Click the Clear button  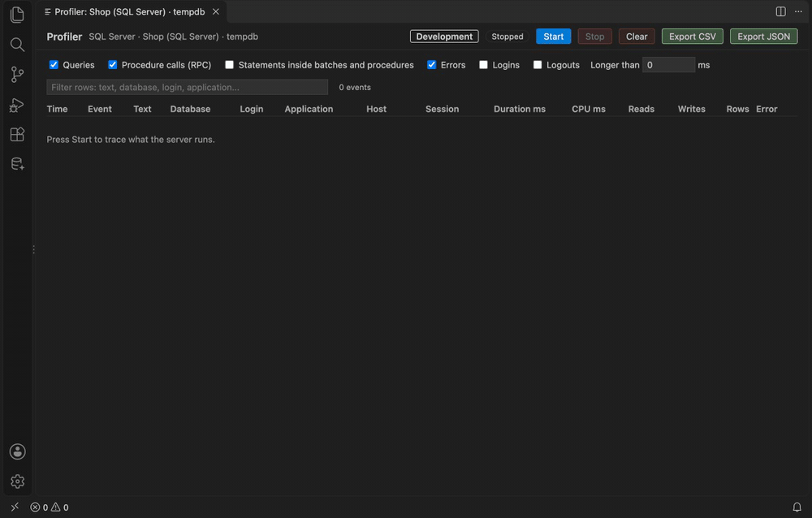pyautogui.click(x=637, y=37)
